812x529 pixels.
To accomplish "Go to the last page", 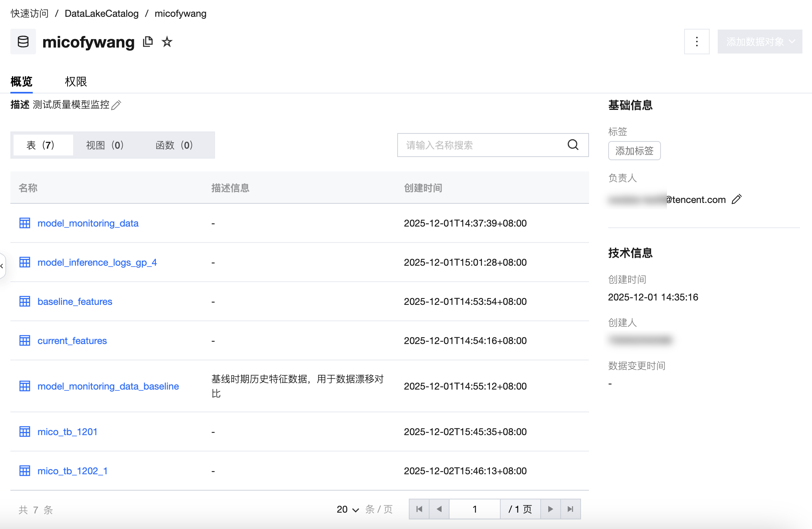I will (570, 509).
